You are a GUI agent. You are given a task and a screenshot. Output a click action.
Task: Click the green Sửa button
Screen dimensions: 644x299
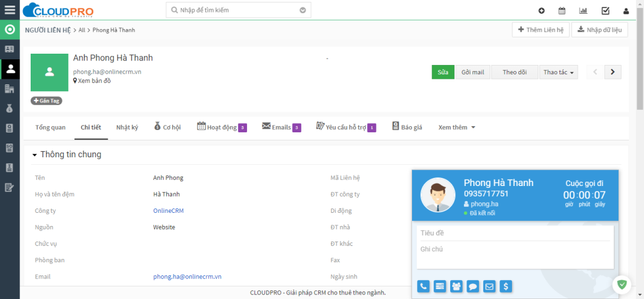tap(443, 72)
